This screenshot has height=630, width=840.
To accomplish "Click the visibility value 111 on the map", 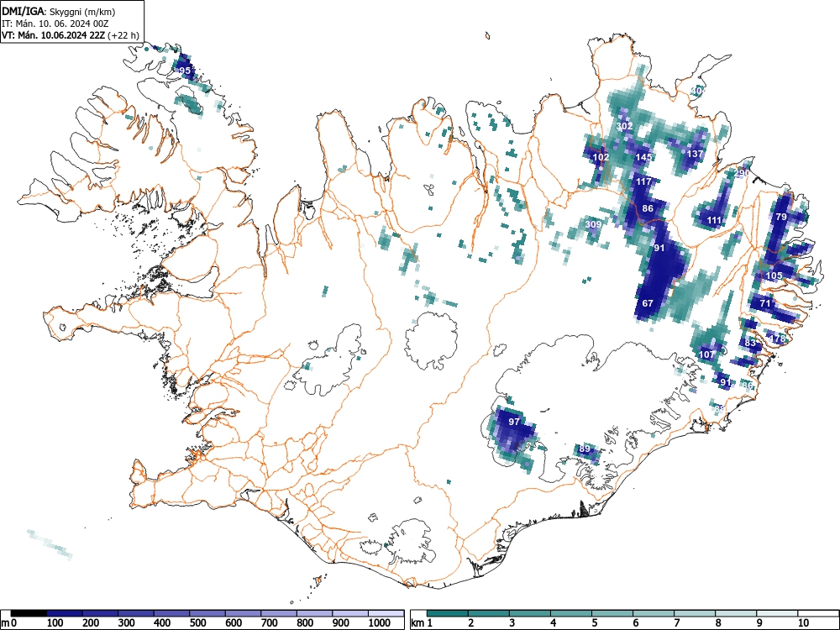I will tap(714, 220).
